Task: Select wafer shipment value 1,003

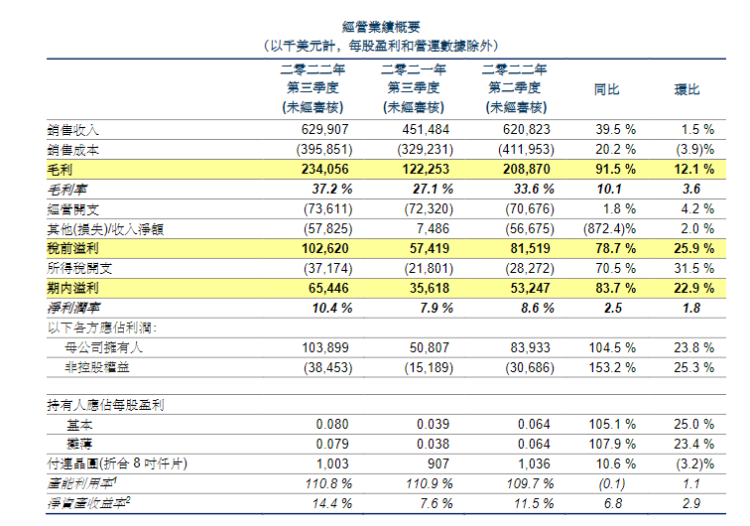Action: pos(332,464)
